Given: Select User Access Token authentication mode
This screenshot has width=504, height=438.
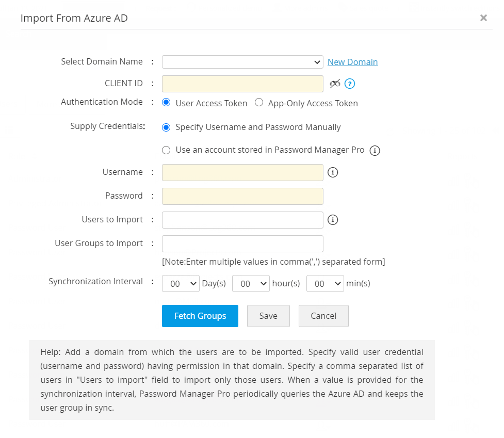Looking at the screenshot, I should [166, 102].
